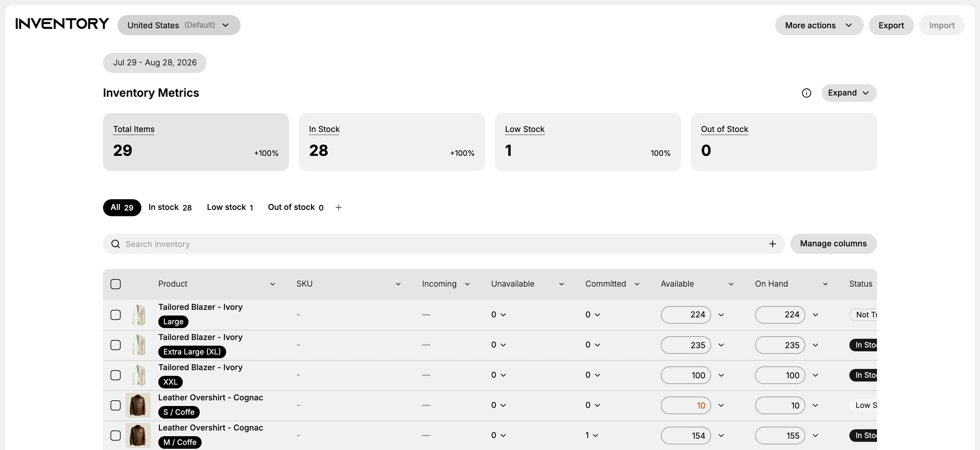Viewport: 980px width, 450px height.
Task: Edit Available quantity 10 for S / Coffe
Action: click(x=686, y=405)
